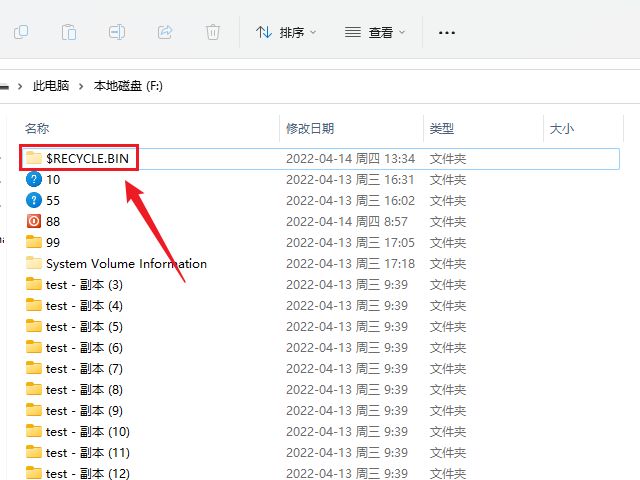Select test - 副本 (10) folder
640x480 pixels.
[88, 431]
